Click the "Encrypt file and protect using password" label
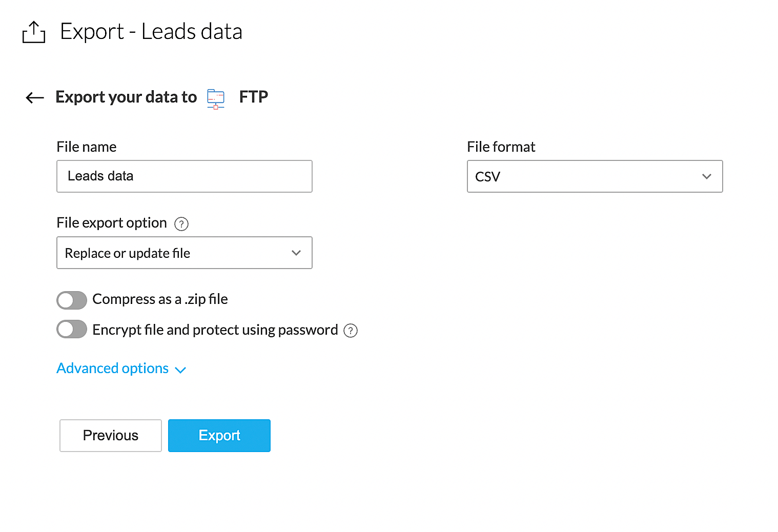The image size is (778, 532). [x=215, y=330]
